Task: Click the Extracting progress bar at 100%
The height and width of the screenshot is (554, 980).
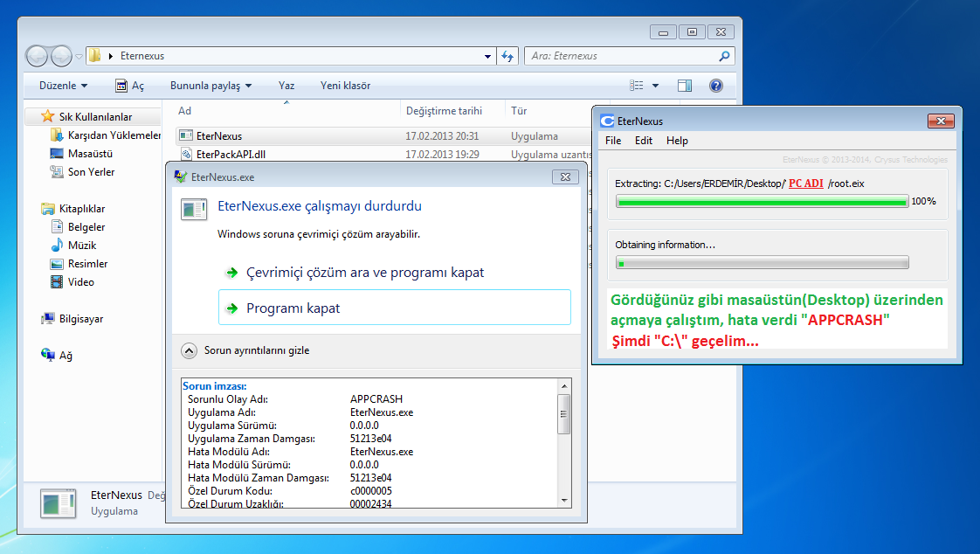Action: pyautogui.click(x=762, y=201)
